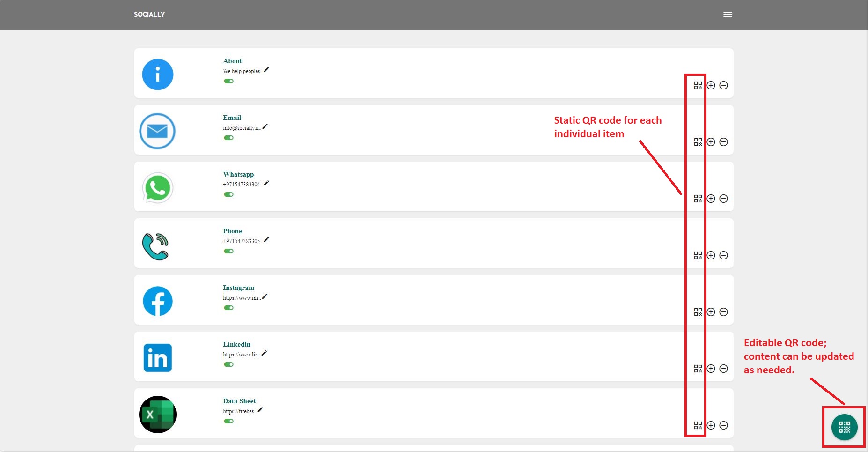Switch off the Instagram item
The image size is (868, 452).
click(x=228, y=308)
